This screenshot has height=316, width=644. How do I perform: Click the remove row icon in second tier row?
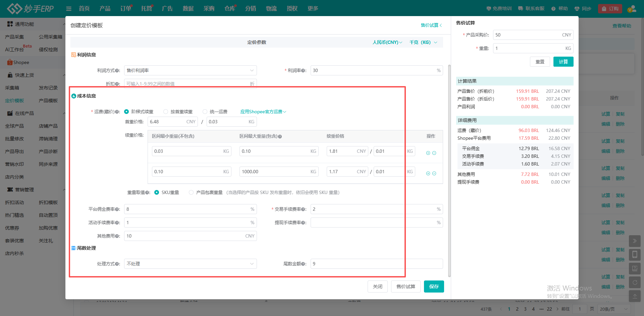tap(434, 174)
